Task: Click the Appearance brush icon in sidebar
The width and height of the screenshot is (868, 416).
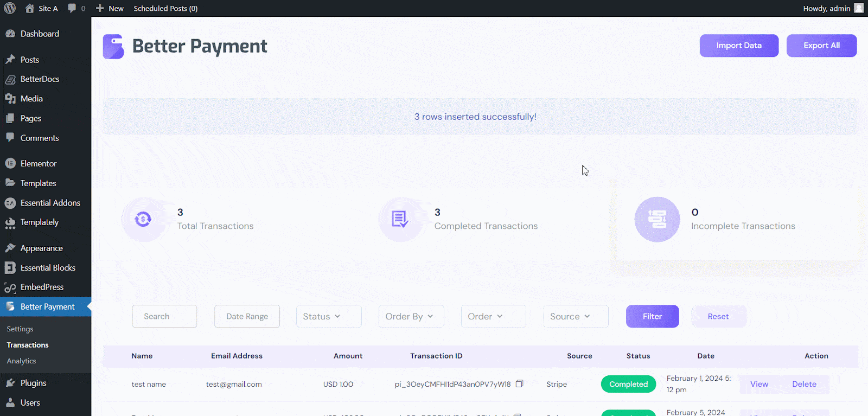Action: [x=10, y=248]
